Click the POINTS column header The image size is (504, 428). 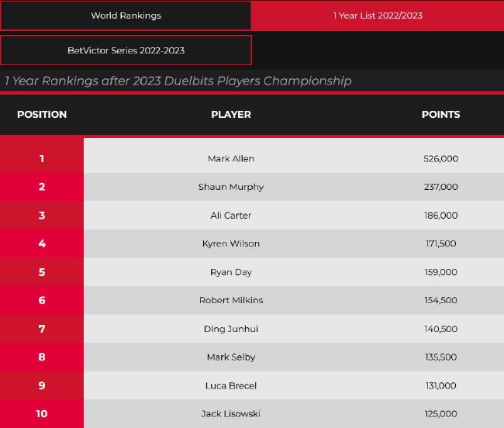[x=440, y=114]
